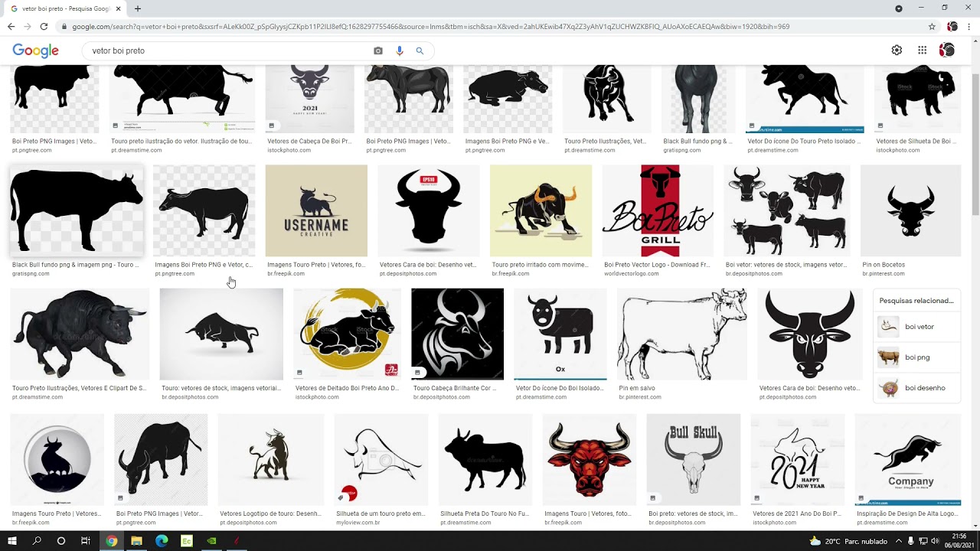Image resolution: width=980 pixels, height=551 pixels.
Task: Open File Explorer from taskbar
Action: click(136, 541)
